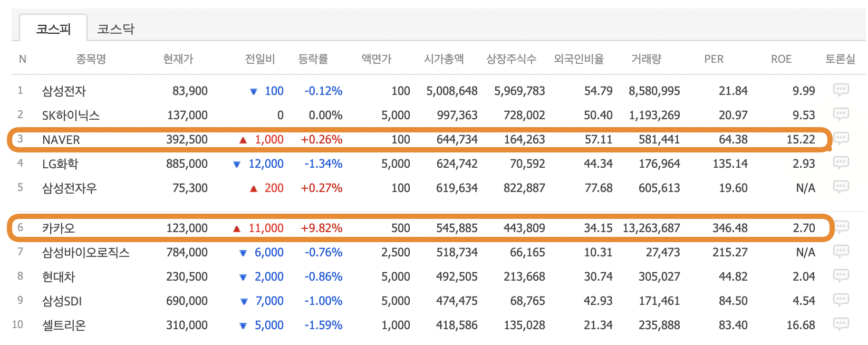
Task: Click the PER column header
Action: click(x=713, y=59)
